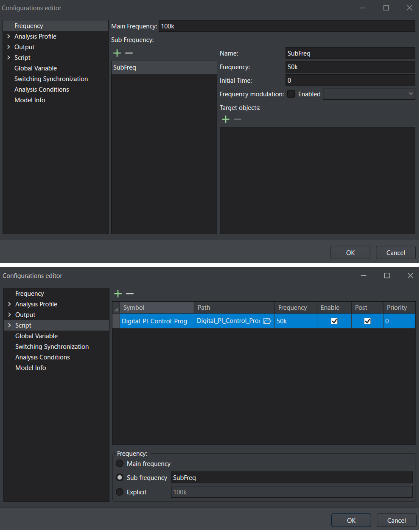The height and width of the screenshot is (530, 420).
Task: Expand Output node in lower window
Action: [x=9, y=315]
